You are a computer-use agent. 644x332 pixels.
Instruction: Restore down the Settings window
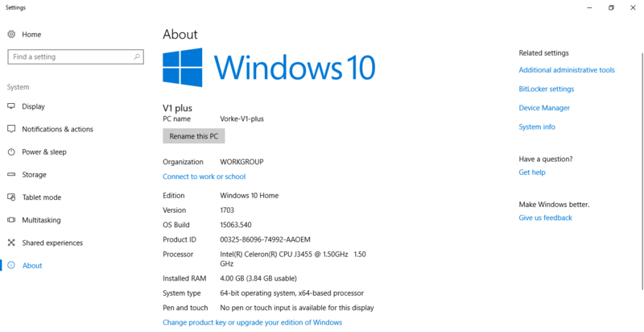tap(611, 8)
